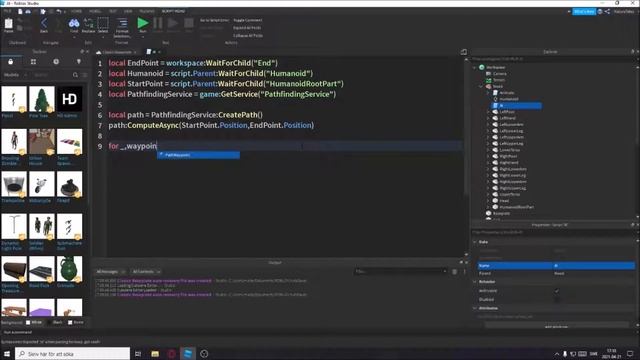Expand the Animate script node
Image resolution: width=640 pixels, height=360 pixels.
pyautogui.click(x=488, y=93)
